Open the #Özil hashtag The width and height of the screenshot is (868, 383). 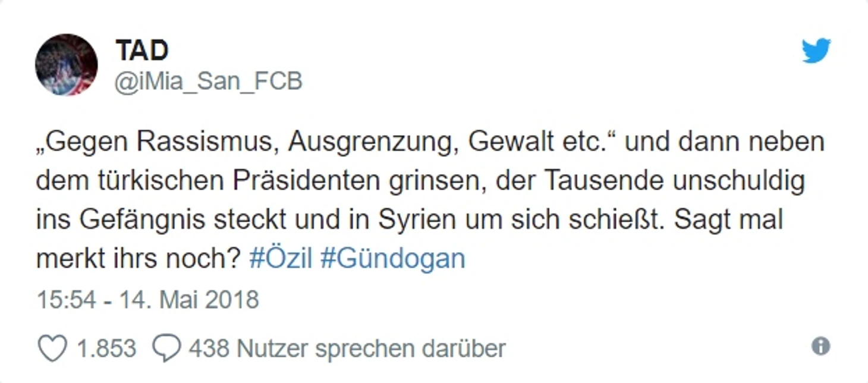click(281, 259)
